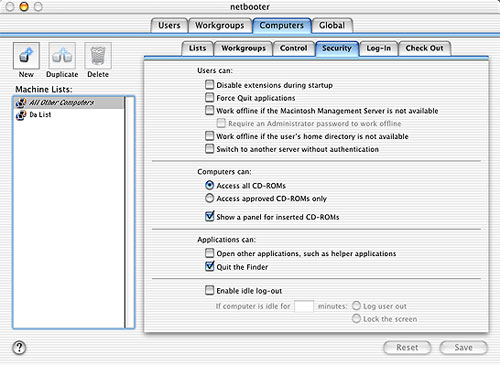The image size is (500, 365).
Task: Allow work offline if home directory unavailable
Action: tap(209, 136)
